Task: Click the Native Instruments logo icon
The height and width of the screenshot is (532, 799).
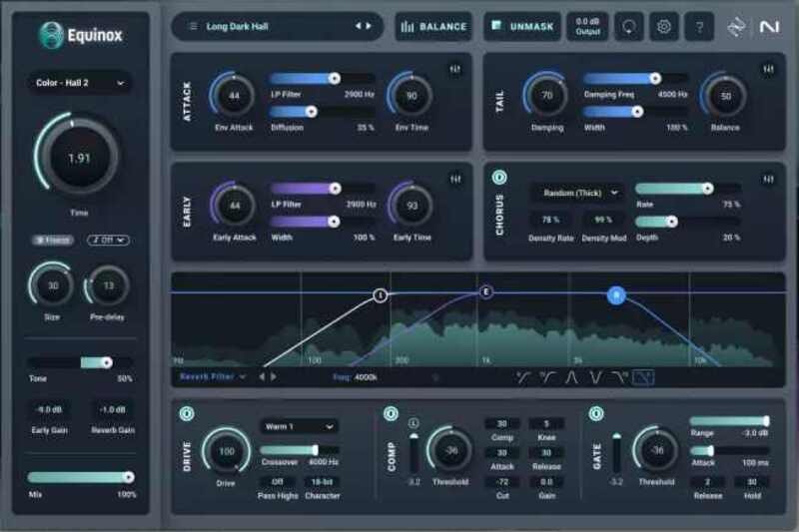Action: click(768, 27)
